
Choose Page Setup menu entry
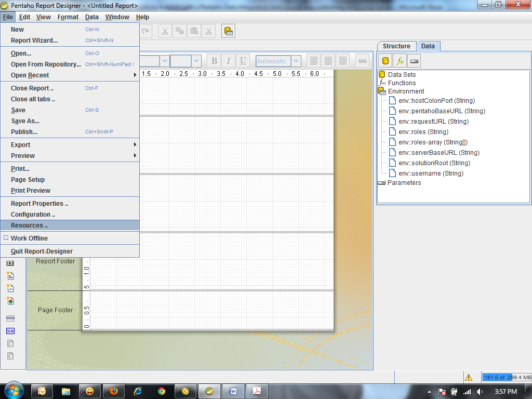(x=70, y=179)
